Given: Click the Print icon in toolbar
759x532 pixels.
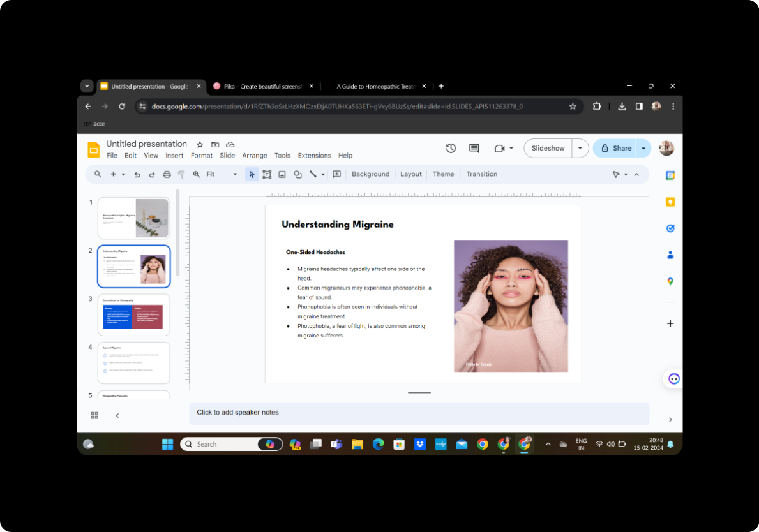Looking at the screenshot, I should (167, 174).
